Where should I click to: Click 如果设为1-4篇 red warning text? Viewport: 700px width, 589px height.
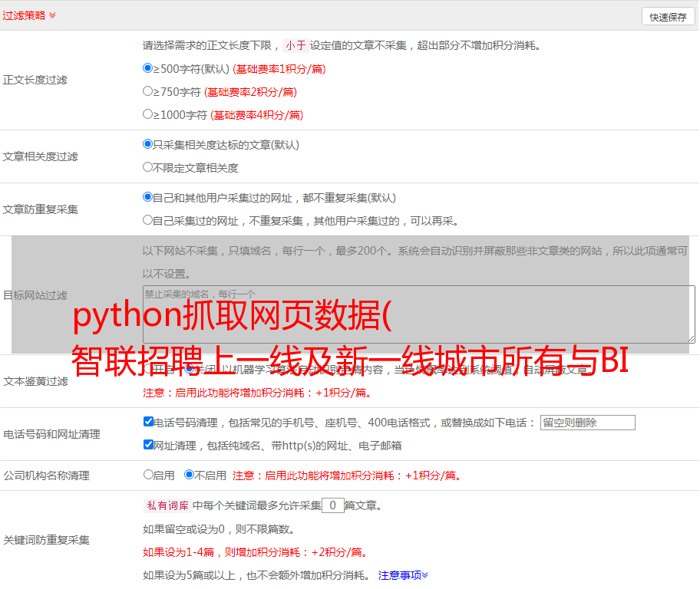(256, 552)
